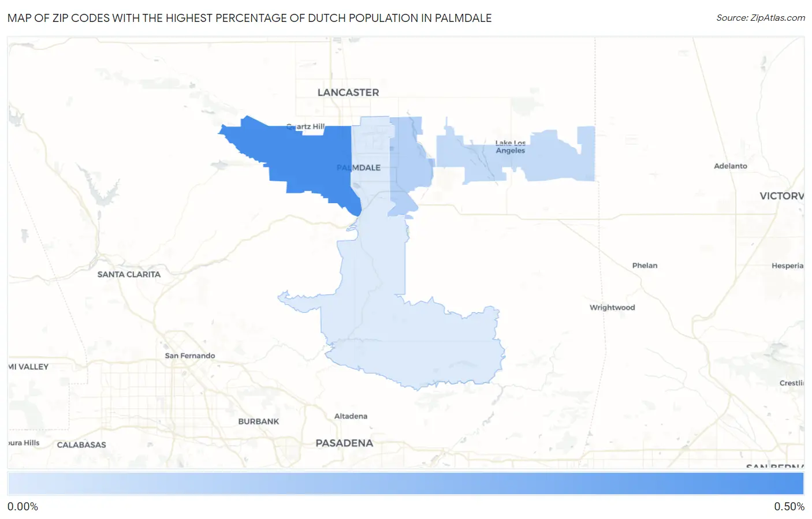Screen dimensions: 812x519
Task: Click the Altadena map label
Action: click(351, 416)
